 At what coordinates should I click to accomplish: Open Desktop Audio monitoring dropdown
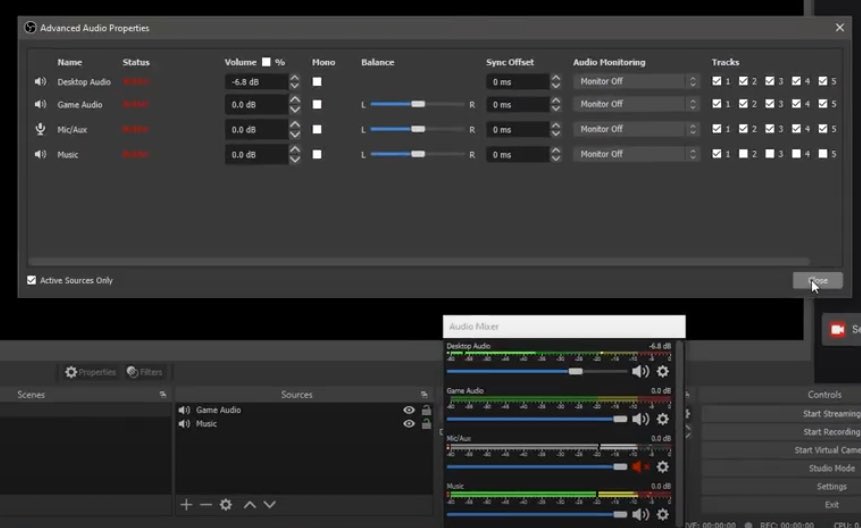(x=636, y=81)
